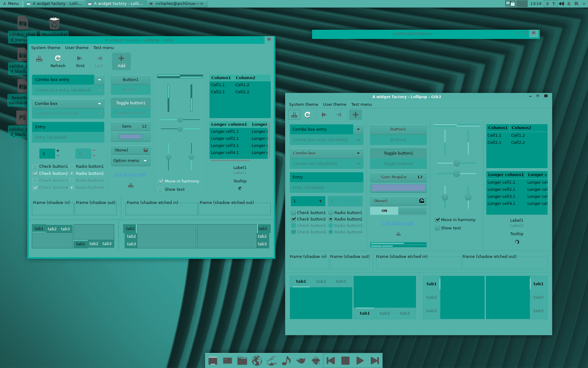This screenshot has height=368, width=588.
Task: Click Toggle button1 in Gtk3 window
Action: 398,153
